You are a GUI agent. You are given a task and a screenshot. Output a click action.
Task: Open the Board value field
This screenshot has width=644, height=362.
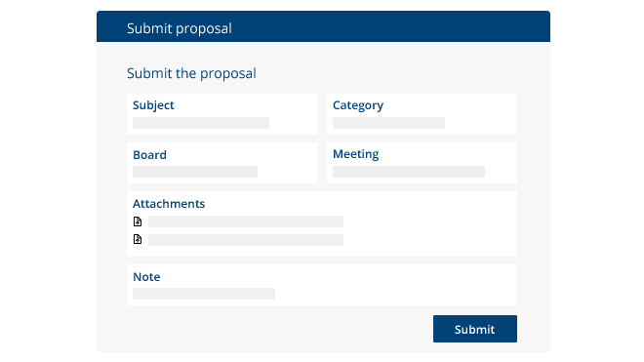pyautogui.click(x=195, y=172)
